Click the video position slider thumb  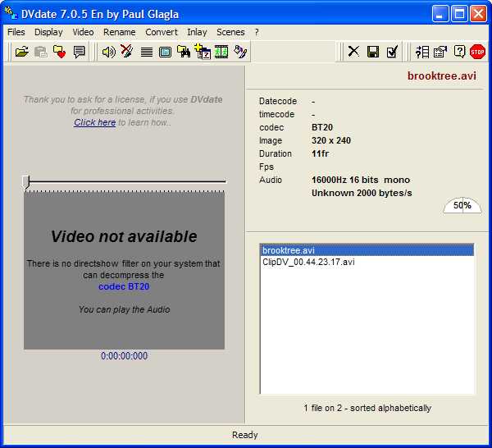tap(26, 182)
